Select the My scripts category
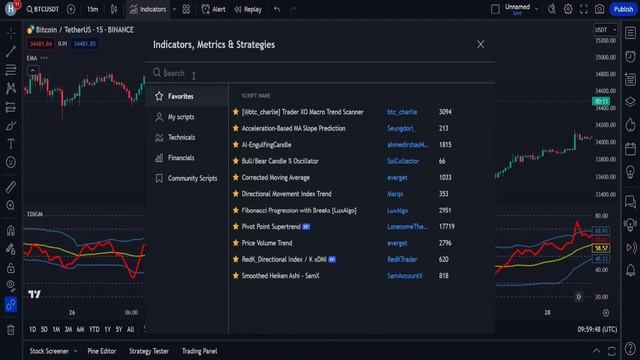The height and width of the screenshot is (360, 640). (187, 117)
